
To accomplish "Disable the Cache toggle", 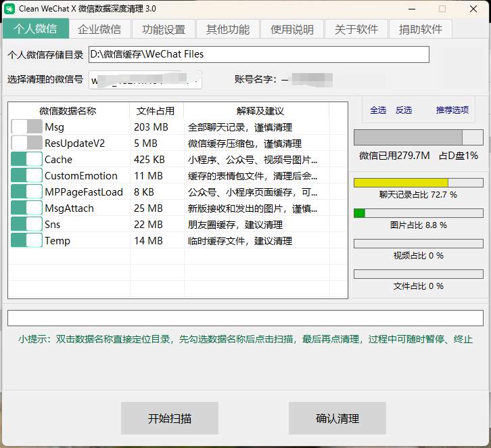I will coord(26,160).
